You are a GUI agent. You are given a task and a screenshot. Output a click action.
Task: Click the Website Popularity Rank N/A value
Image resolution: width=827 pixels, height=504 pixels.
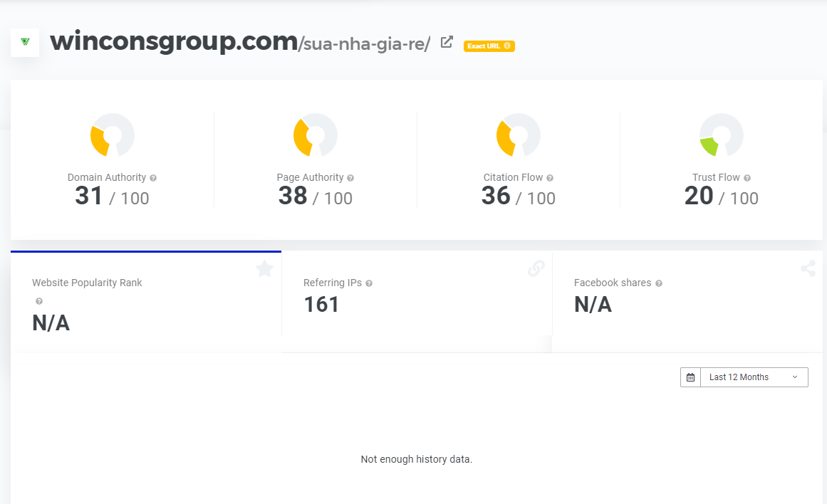tap(51, 323)
